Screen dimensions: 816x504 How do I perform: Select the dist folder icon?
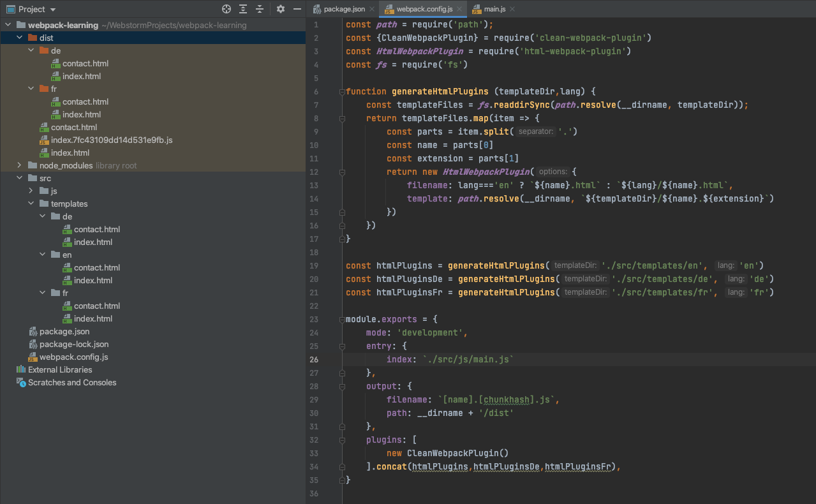tap(33, 38)
